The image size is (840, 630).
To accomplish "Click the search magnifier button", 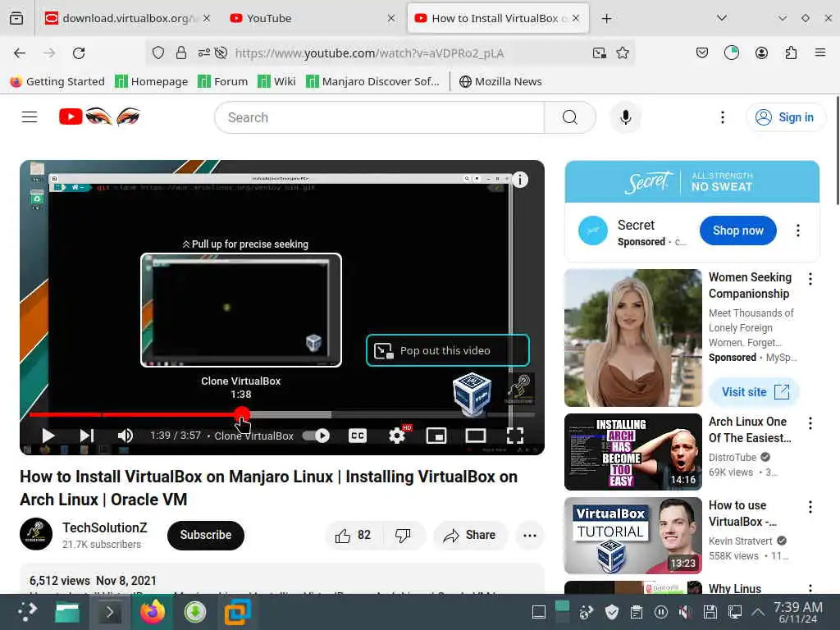I will (x=570, y=117).
